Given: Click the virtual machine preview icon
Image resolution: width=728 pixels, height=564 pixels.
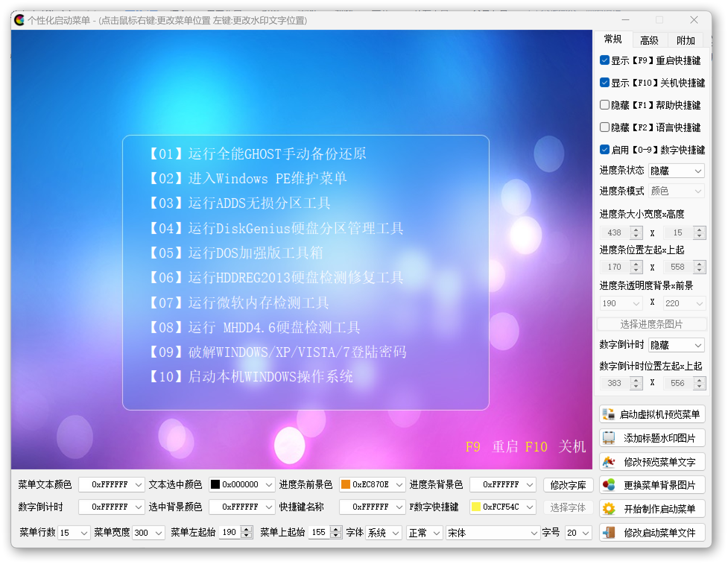Looking at the screenshot, I should pos(608,414).
